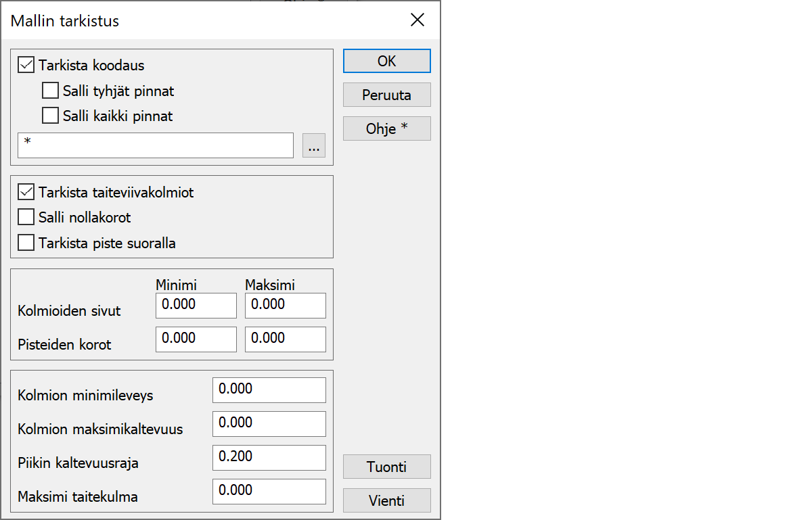Click Pisteiden korot maximum field

285,339
